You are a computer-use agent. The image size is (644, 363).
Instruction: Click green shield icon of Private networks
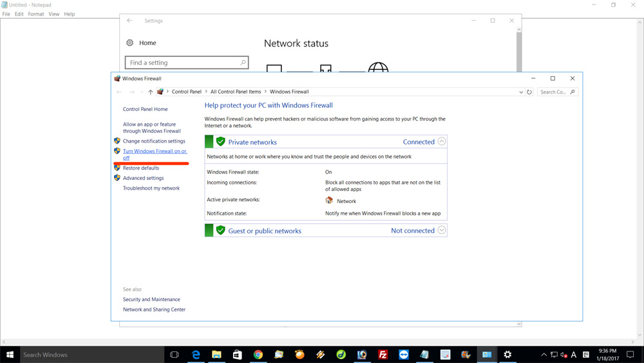[x=220, y=141]
